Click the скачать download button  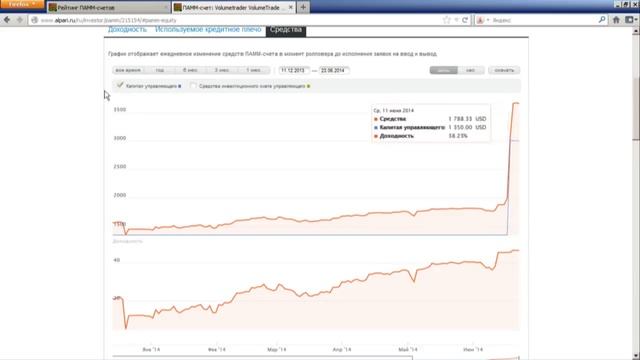tap(504, 70)
